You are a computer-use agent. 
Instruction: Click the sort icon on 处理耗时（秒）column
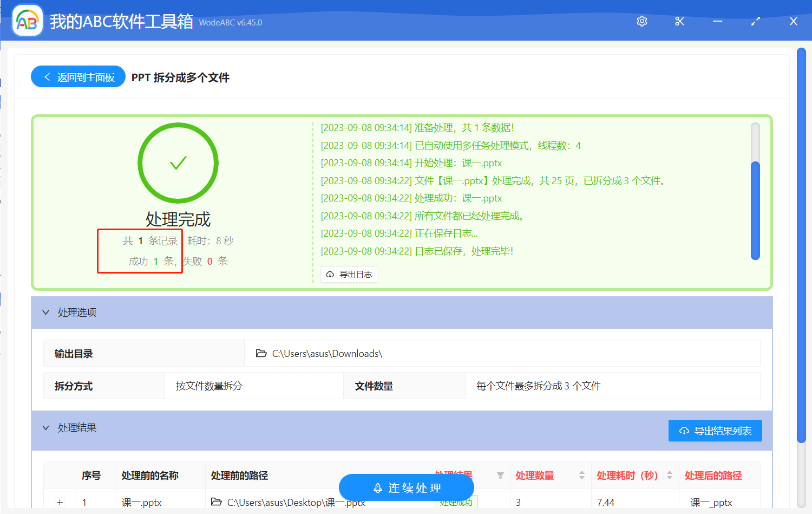pos(670,475)
